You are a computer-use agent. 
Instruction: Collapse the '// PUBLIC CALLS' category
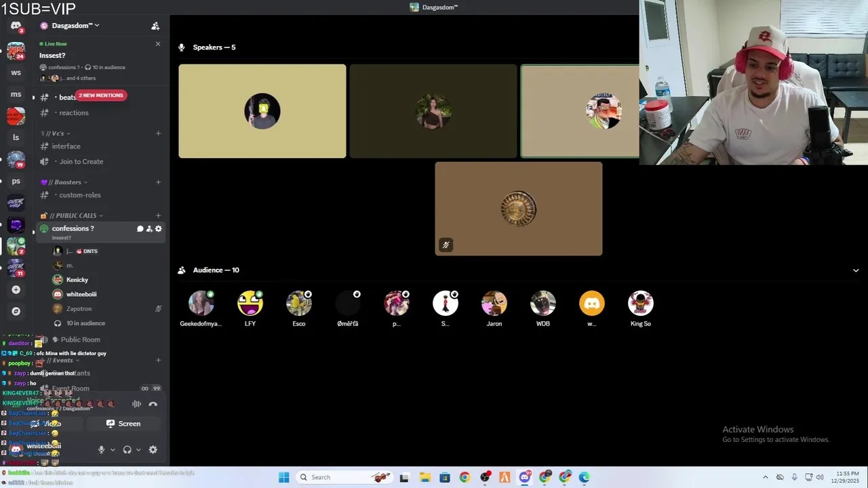click(x=72, y=216)
